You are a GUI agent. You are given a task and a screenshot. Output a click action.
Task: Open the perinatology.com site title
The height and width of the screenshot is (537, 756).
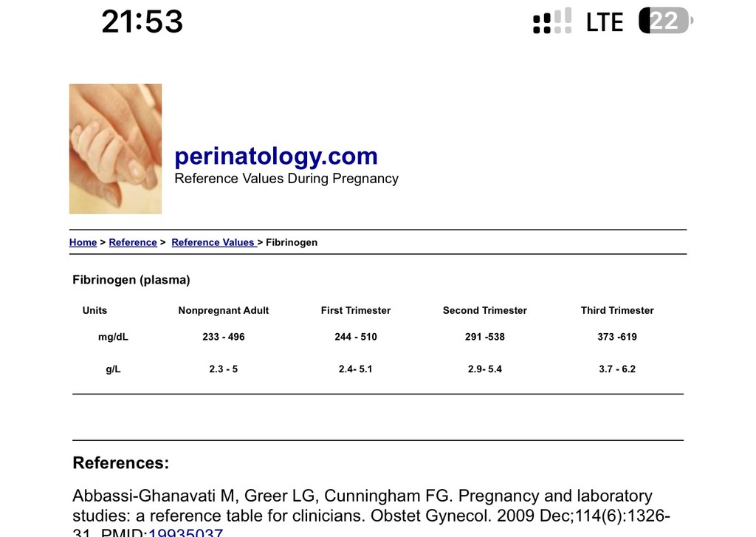(276, 156)
